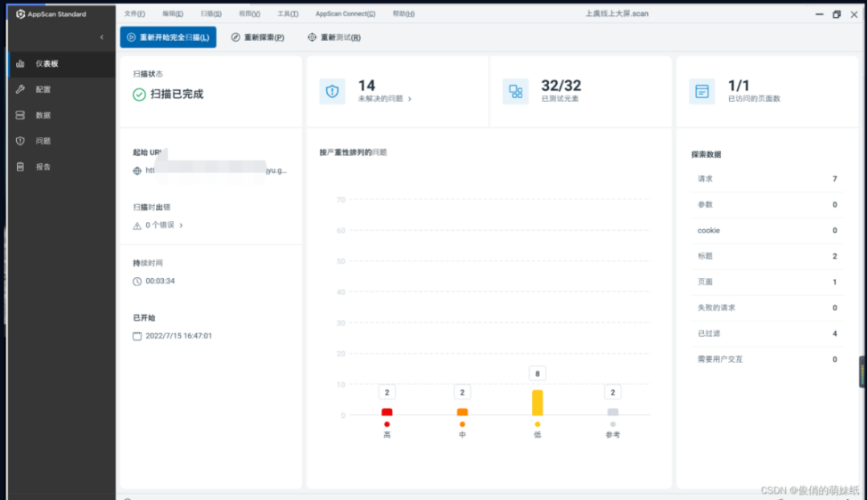
Task: Click the start date 2022/7/15 16:47:01
Action: click(x=178, y=336)
